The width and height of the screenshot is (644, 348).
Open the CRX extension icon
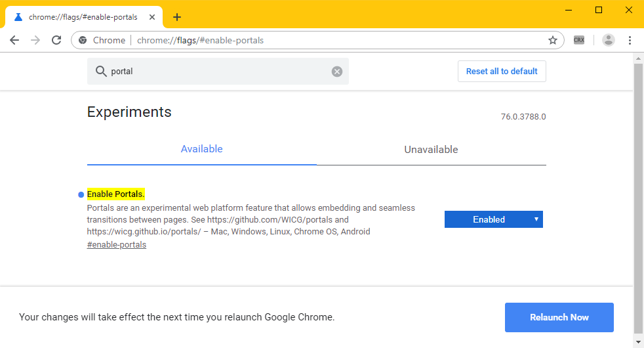point(579,40)
